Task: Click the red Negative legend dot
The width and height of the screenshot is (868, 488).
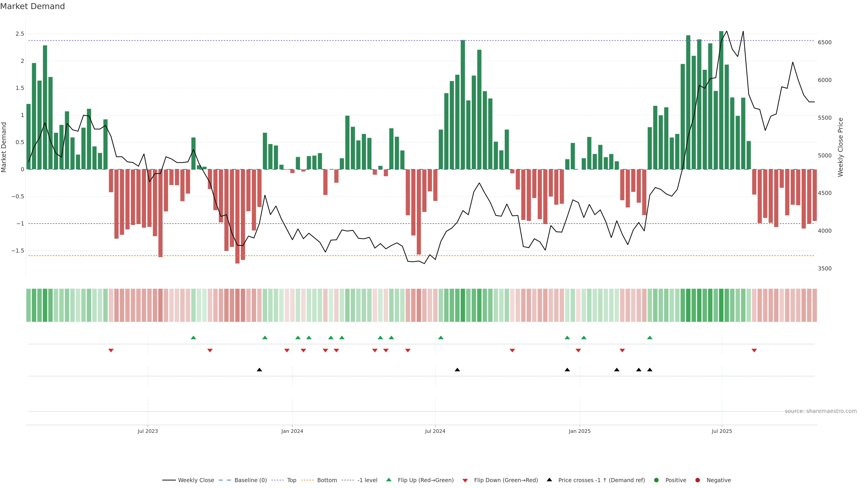Action: (x=698, y=480)
